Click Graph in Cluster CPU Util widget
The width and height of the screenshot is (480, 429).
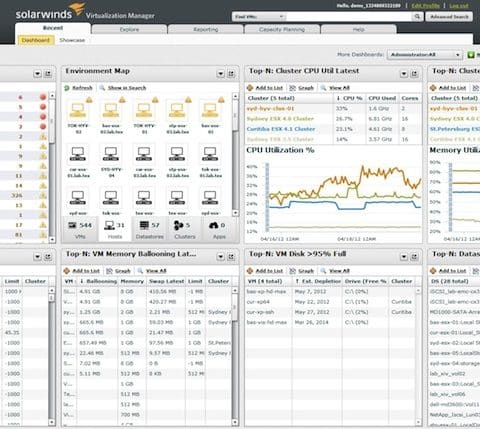coord(302,88)
